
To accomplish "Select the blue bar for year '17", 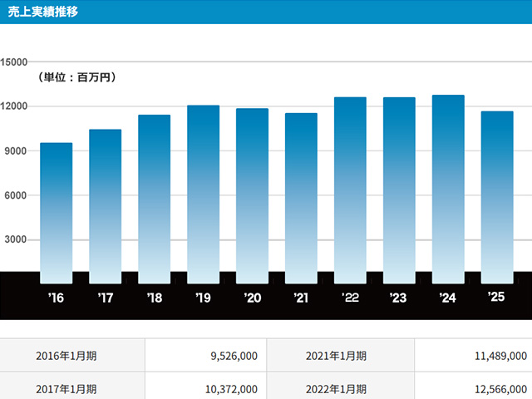I will tap(105, 205).
